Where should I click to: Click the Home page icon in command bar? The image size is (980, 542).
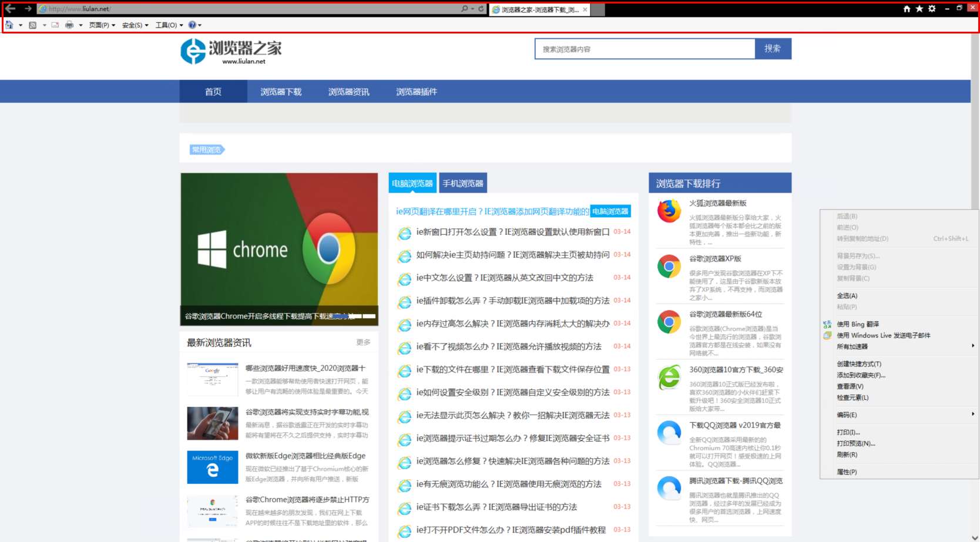(x=9, y=25)
